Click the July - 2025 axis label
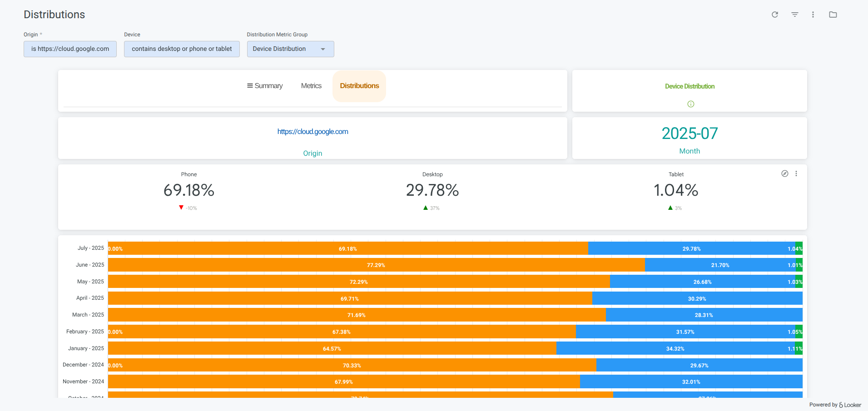The width and height of the screenshot is (868, 411). tap(91, 248)
